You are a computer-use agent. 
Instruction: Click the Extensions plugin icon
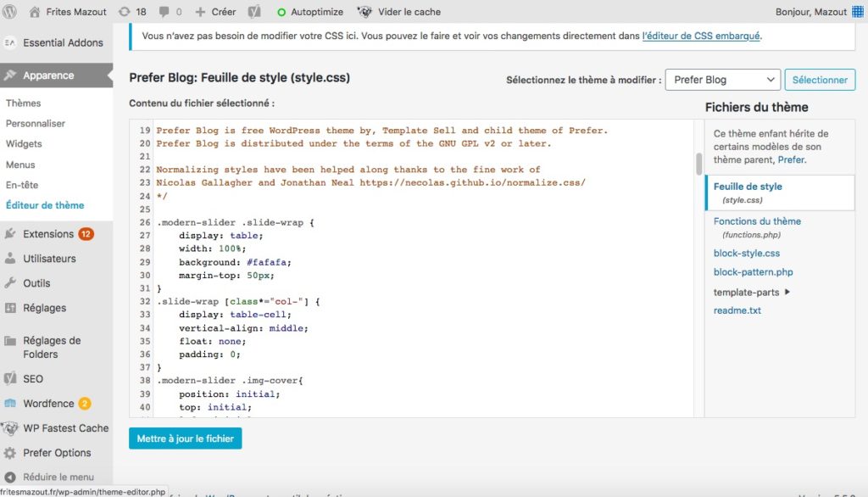coord(10,234)
